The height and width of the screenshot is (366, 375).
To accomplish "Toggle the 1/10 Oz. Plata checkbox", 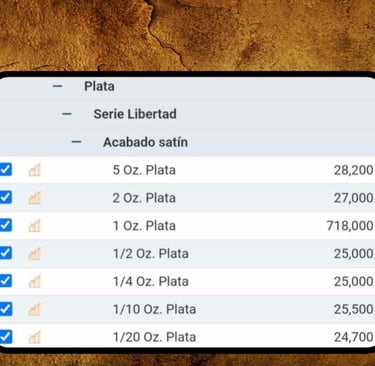I will click(x=5, y=309).
